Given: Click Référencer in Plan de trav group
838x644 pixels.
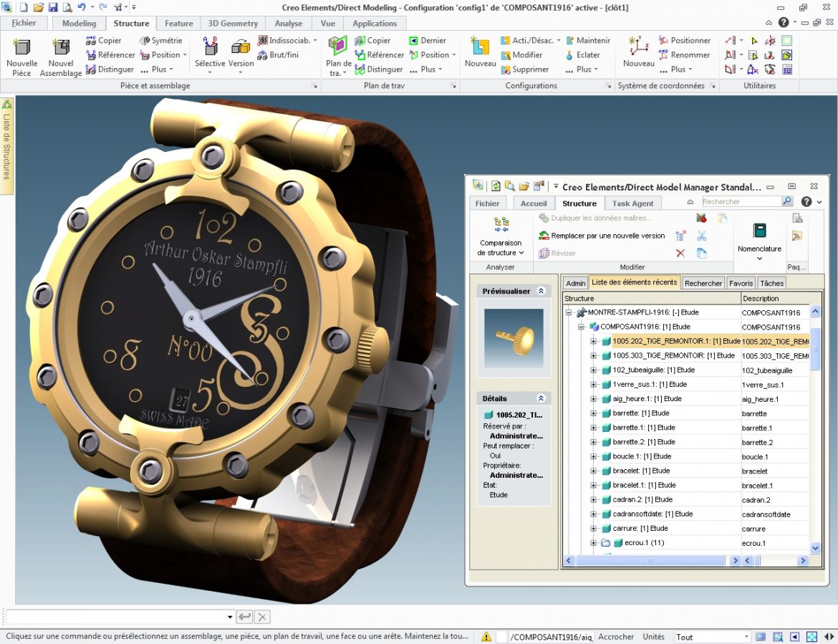Looking at the screenshot, I should tap(379, 55).
